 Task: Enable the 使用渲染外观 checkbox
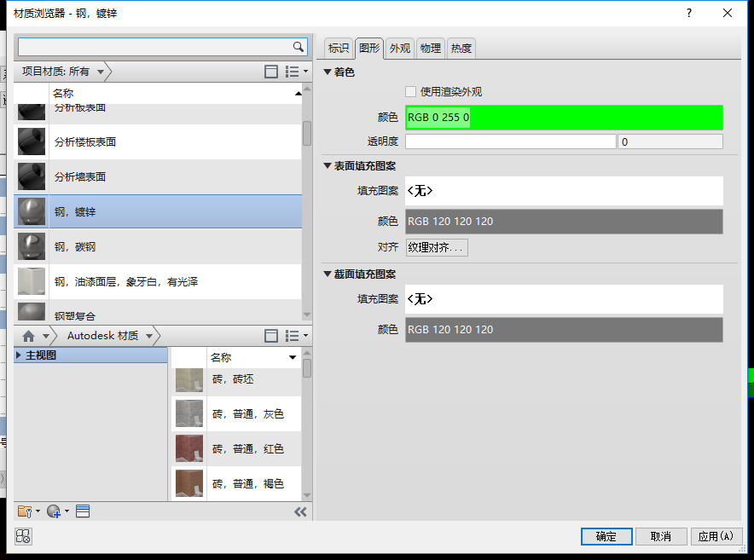pos(410,92)
